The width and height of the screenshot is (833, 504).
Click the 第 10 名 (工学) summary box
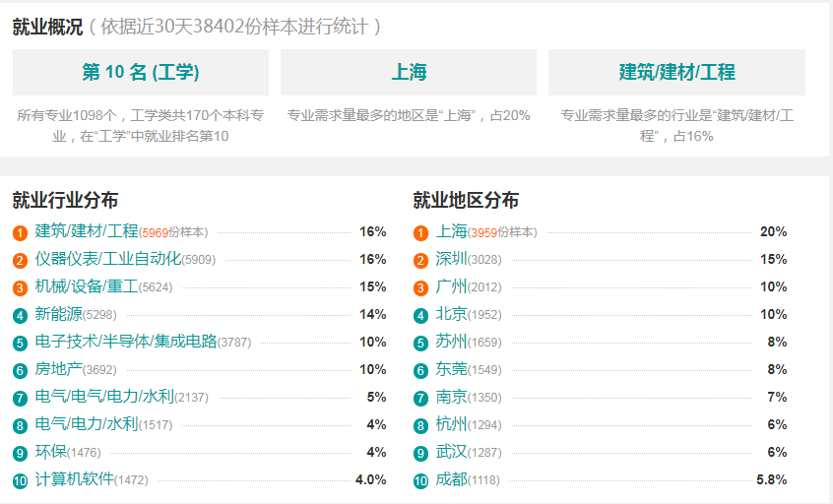141,72
